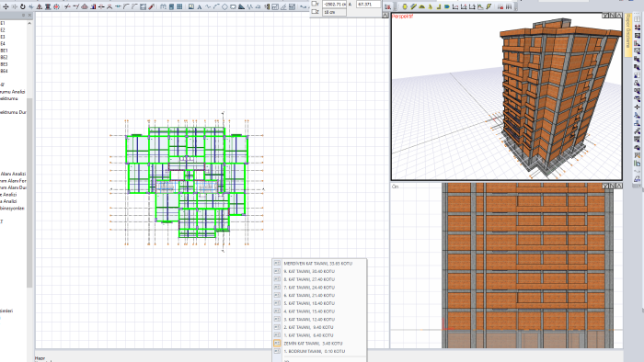The image size is (644, 362).
Task: Pick '5. KAT TAVANI, 18.40 KOTU' item
Action: click(x=309, y=303)
